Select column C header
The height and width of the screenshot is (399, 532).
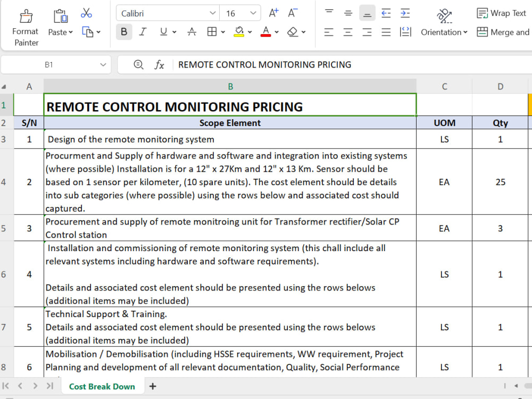pos(444,87)
